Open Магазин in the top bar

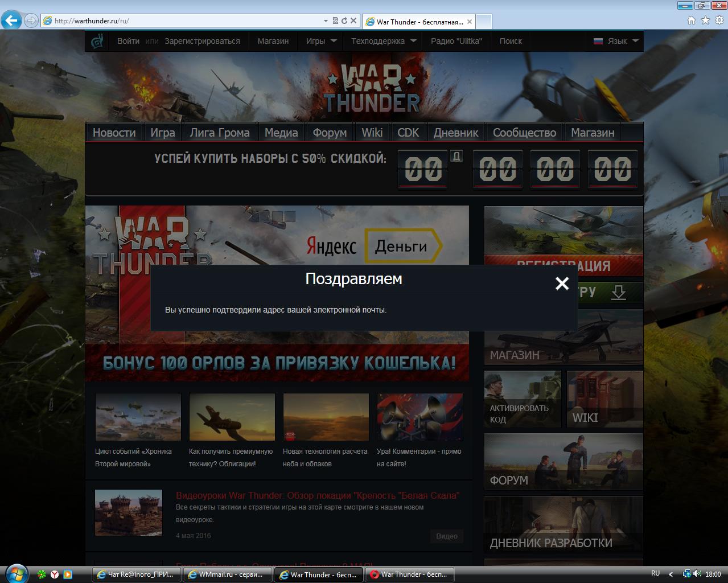point(273,41)
